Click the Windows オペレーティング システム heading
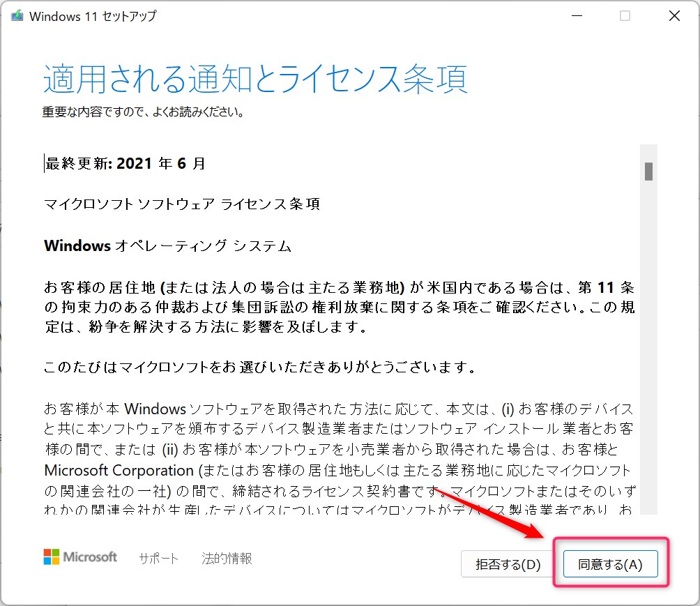The image size is (700, 606). click(168, 245)
